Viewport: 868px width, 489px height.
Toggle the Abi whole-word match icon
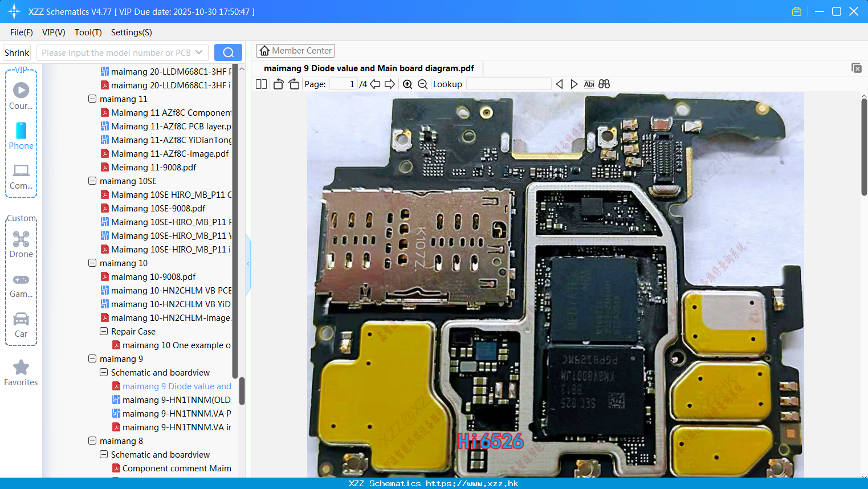click(589, 84)
